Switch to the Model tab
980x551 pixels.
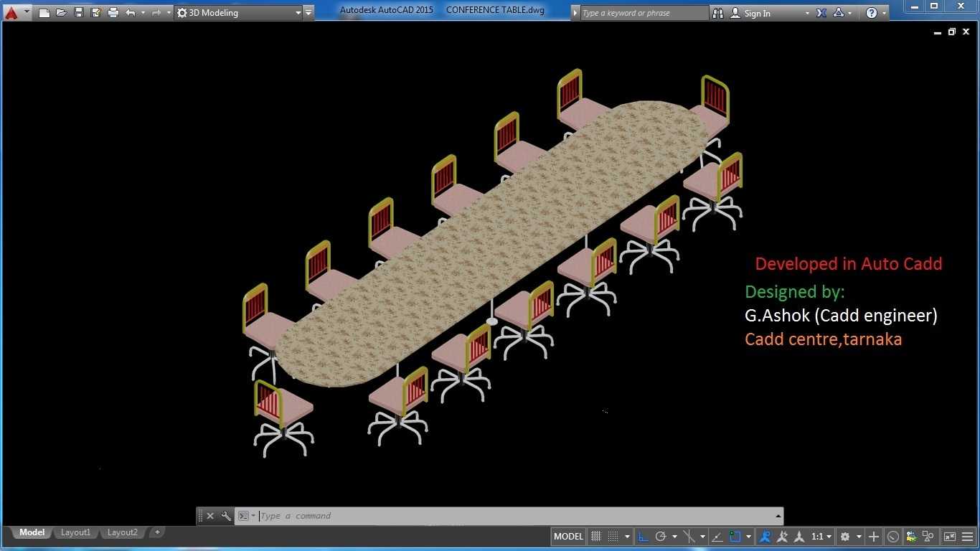[x=32, y=532]
